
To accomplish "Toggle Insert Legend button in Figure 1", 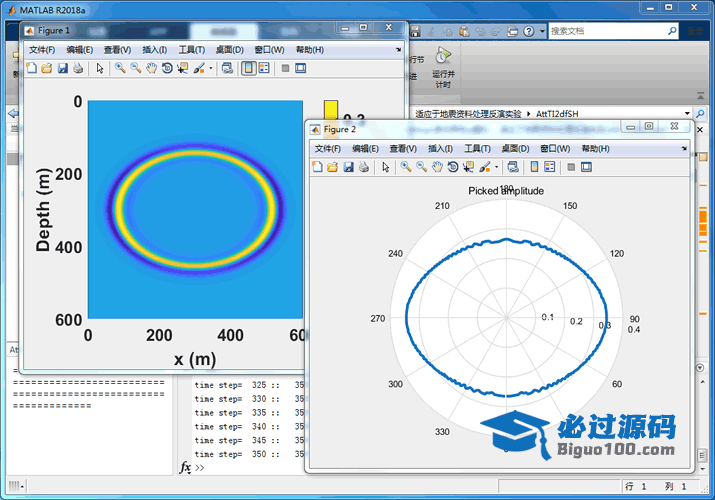I will [x=264, y=68].
